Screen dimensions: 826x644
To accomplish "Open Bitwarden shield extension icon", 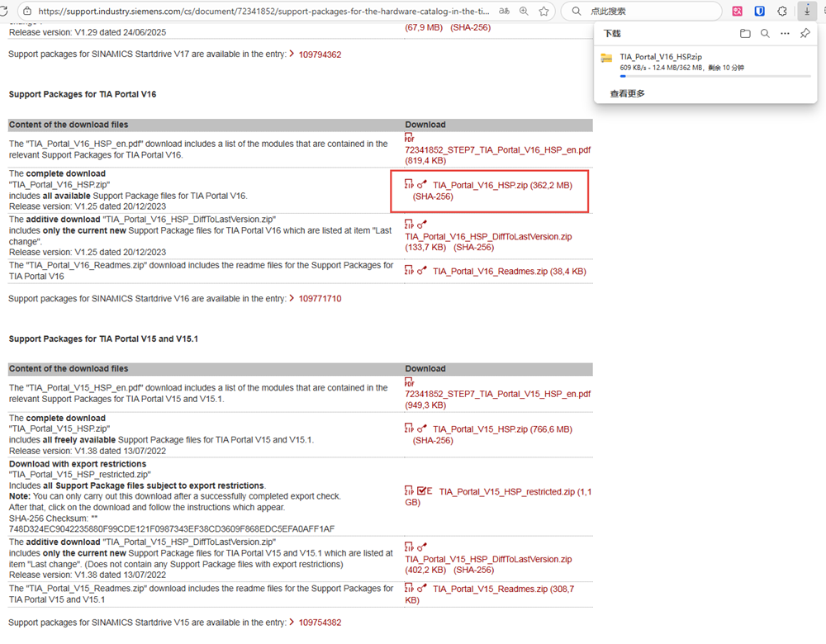I will pyautogui.click(x=760, y=11).
